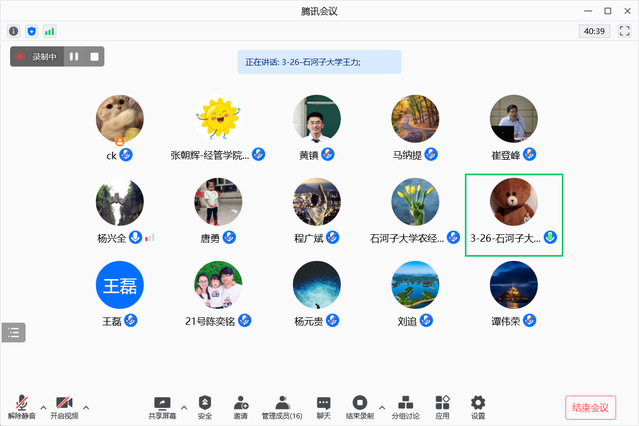Expand recording options arrow

click(382, 407)
